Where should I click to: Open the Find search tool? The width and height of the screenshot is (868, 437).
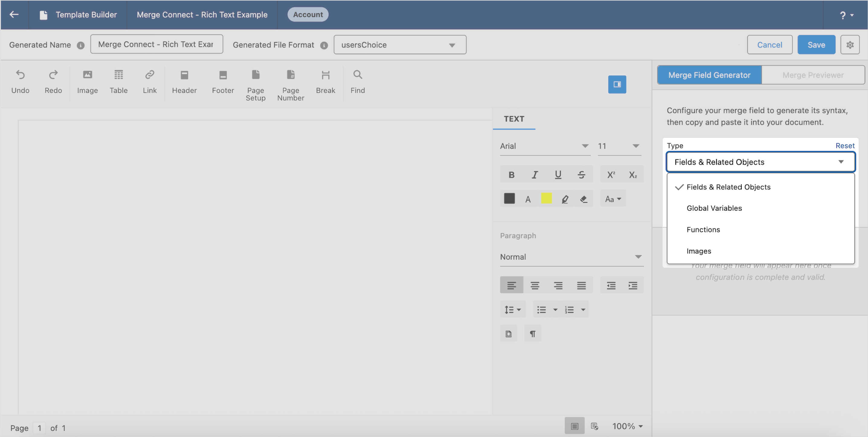[357, 81]
